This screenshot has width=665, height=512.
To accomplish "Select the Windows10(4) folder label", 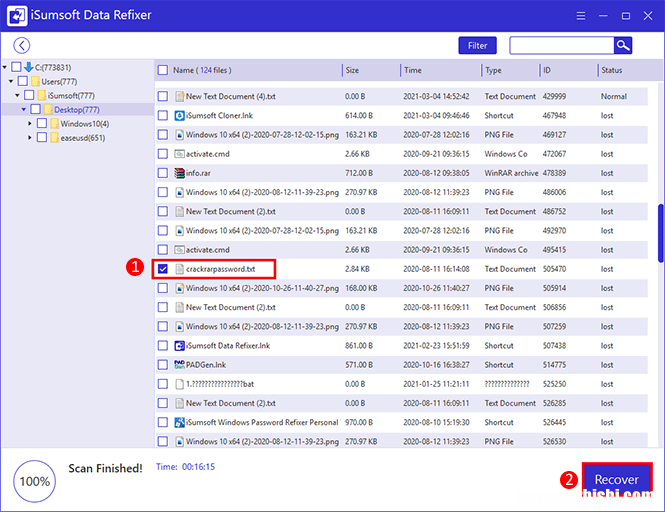I will coord(84,124).
